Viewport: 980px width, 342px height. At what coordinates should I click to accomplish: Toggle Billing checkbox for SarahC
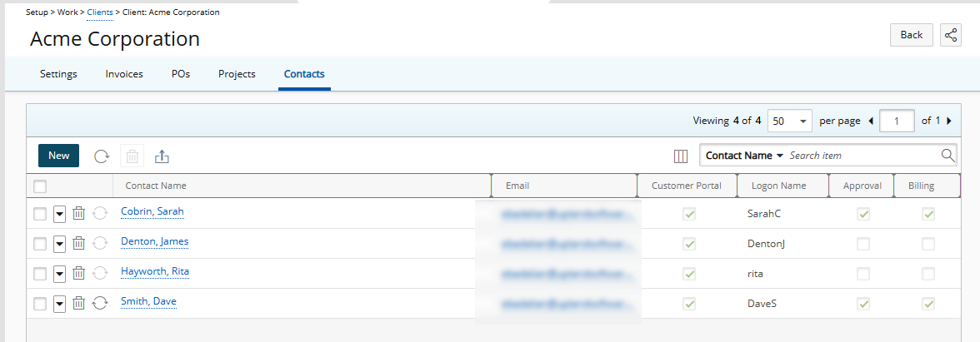point(928,214)
